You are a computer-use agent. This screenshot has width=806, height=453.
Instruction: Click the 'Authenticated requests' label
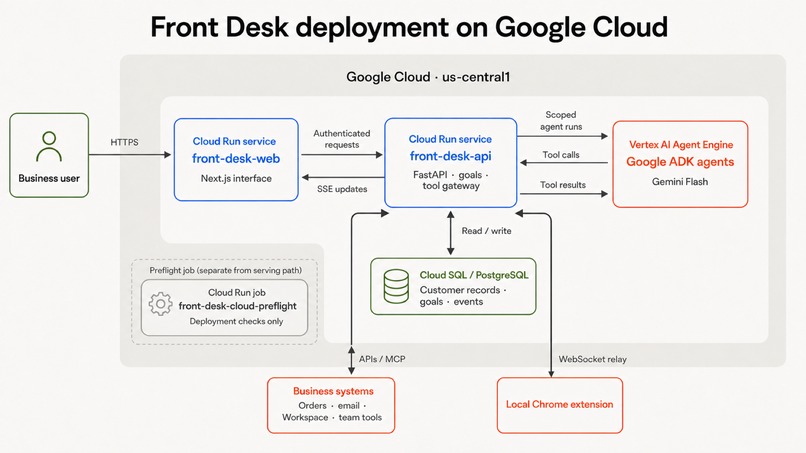point(342,139)
